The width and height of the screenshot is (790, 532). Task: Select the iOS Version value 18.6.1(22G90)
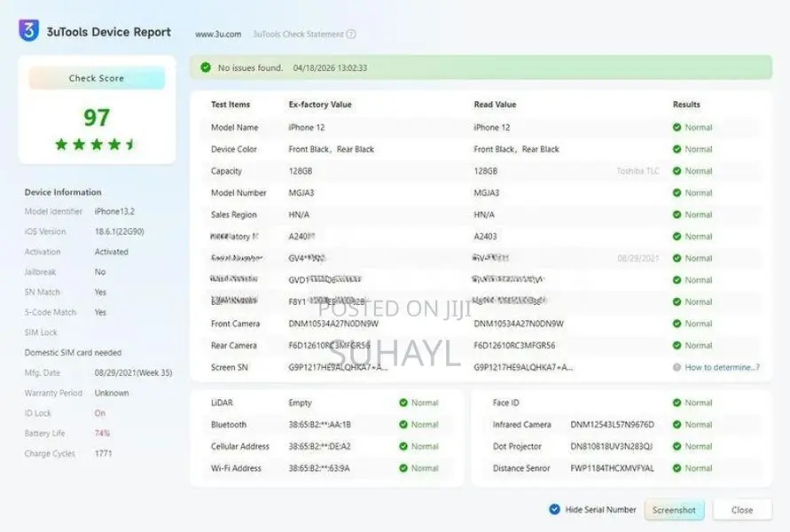tap(120, 231)
